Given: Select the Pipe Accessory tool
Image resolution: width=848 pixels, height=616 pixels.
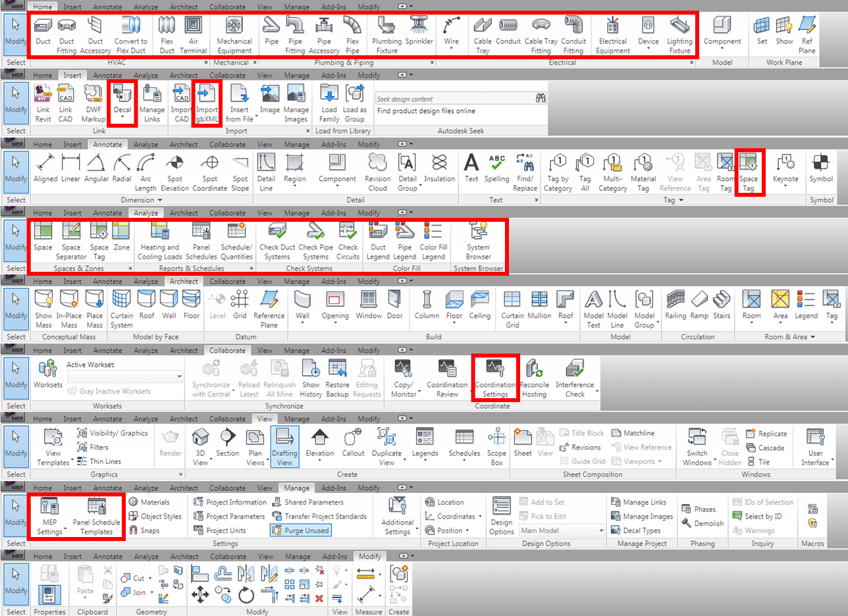Looking at the screenshot, I should [324, 34].
